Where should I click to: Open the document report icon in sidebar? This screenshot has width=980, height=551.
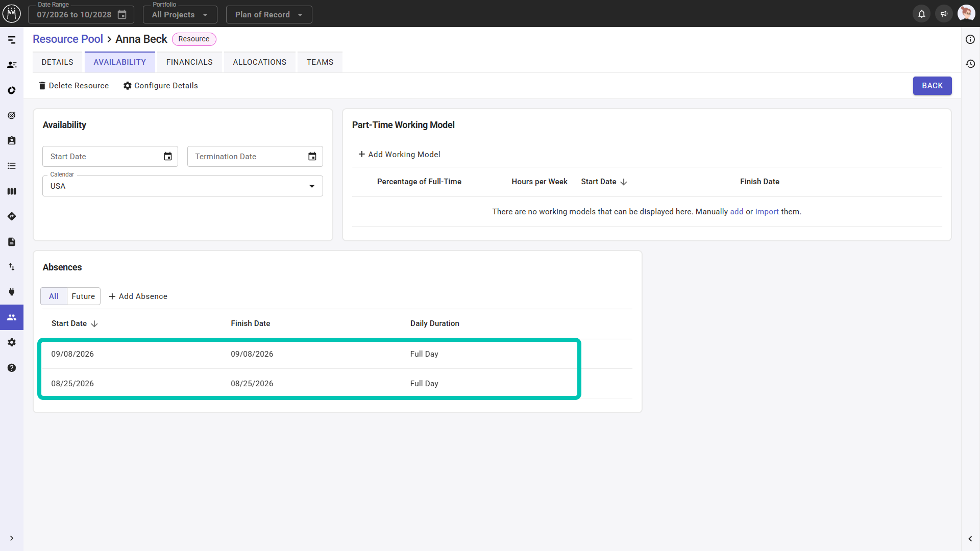[x=12, y=242]
